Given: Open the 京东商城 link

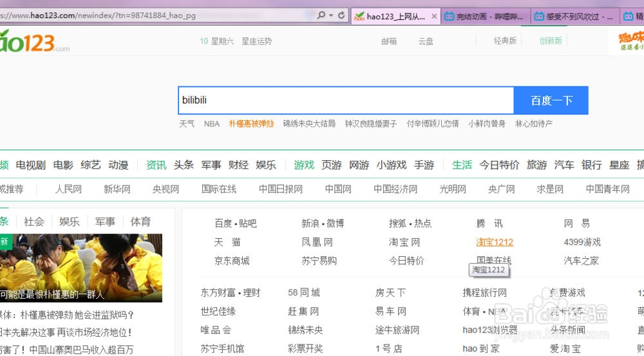Looking at the screenshot, I should click(x=232, y=261).
